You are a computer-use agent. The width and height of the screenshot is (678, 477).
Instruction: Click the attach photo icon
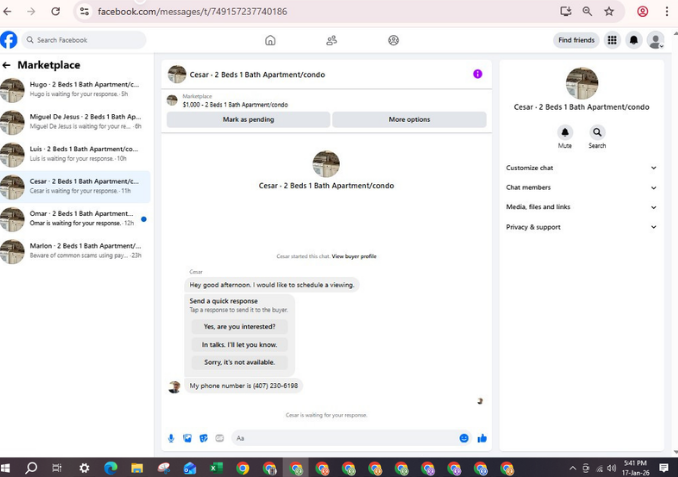tap(187, 439)
